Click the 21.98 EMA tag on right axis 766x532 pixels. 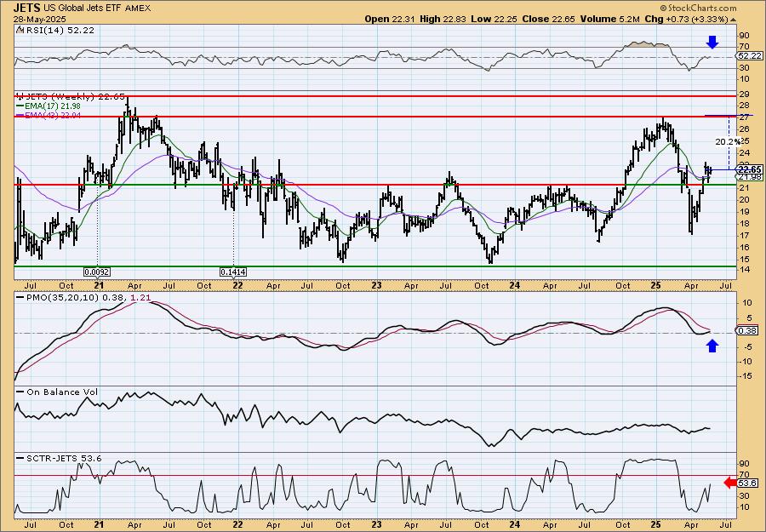coord(750,177)
